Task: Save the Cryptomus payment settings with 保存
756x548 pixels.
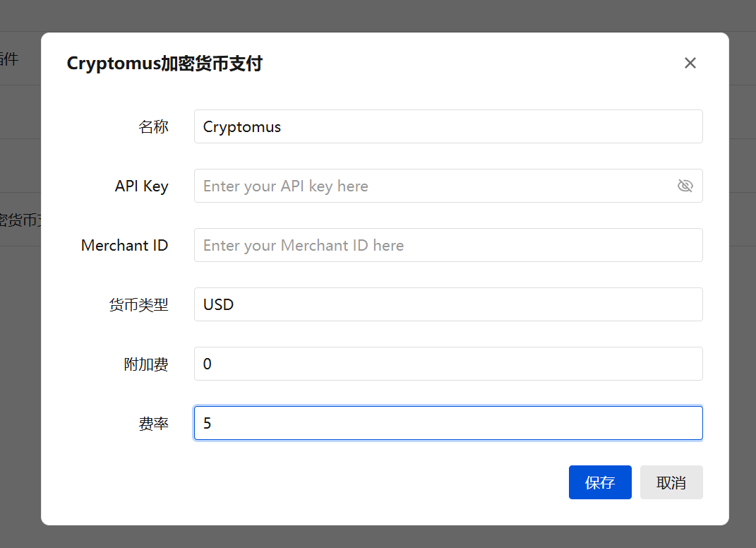Action: (x=600, y=482)
